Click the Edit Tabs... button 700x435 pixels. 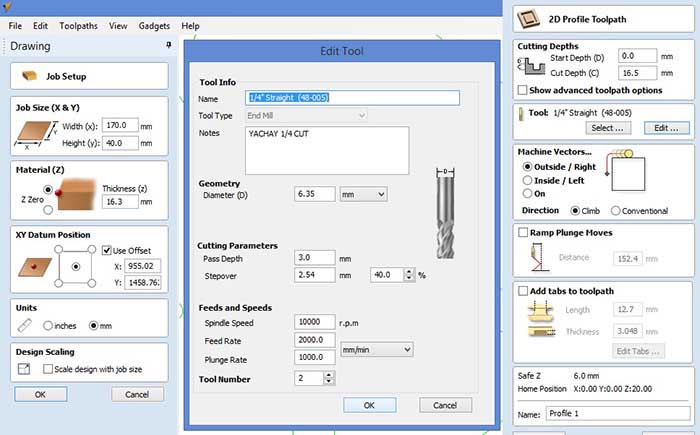point(638,351)
